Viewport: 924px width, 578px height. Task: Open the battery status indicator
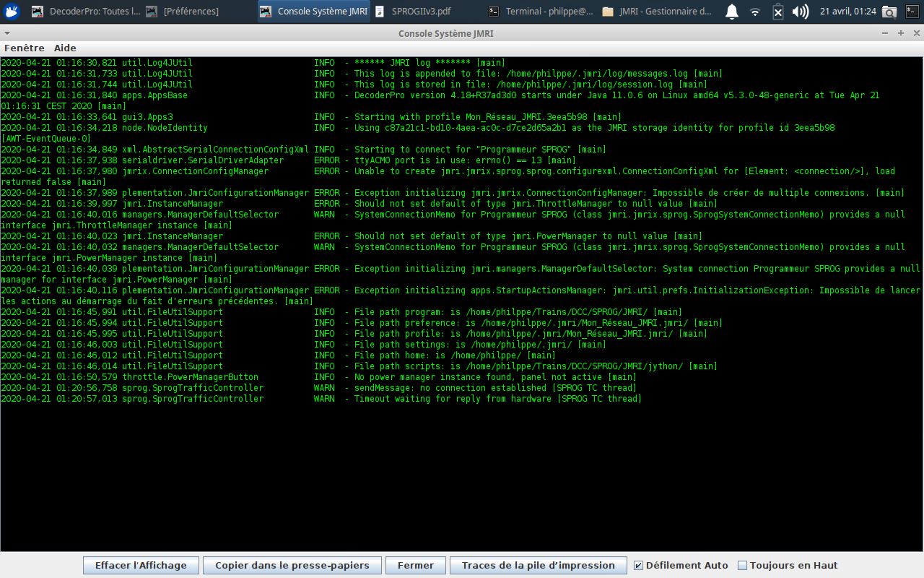coord(777,12)
